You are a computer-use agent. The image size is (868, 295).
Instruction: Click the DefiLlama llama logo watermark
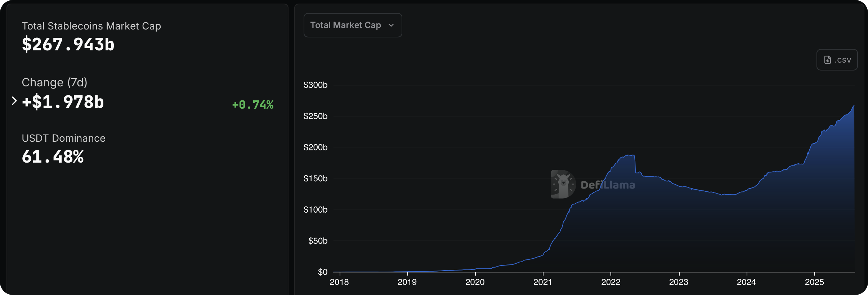point(563,184)
